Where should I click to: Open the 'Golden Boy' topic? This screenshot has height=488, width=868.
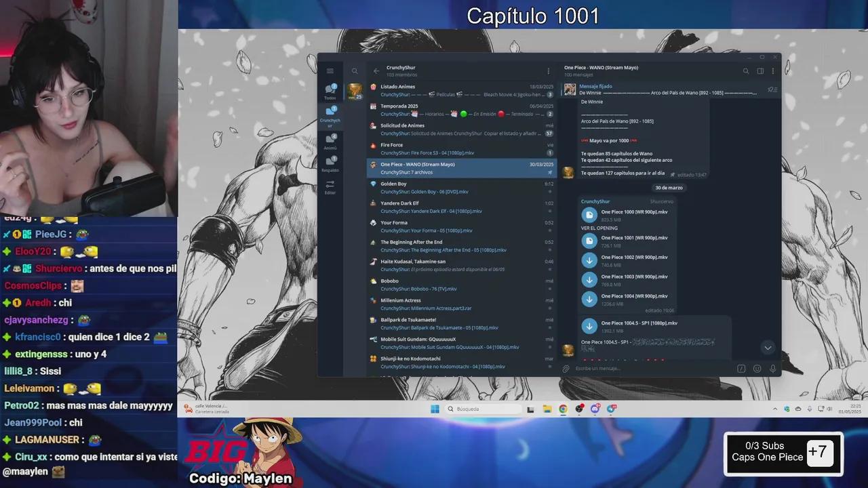click(x=461, y=188)
